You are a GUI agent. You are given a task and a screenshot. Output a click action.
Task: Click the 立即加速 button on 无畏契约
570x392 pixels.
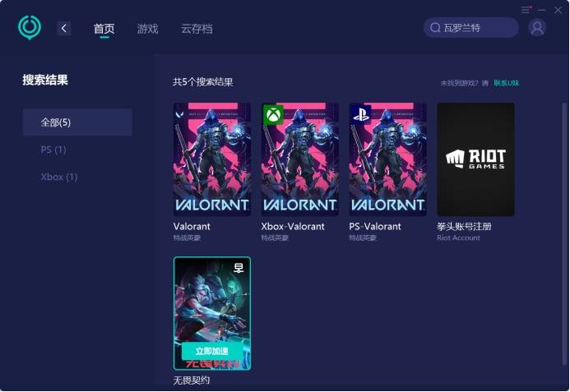[212, 351]
